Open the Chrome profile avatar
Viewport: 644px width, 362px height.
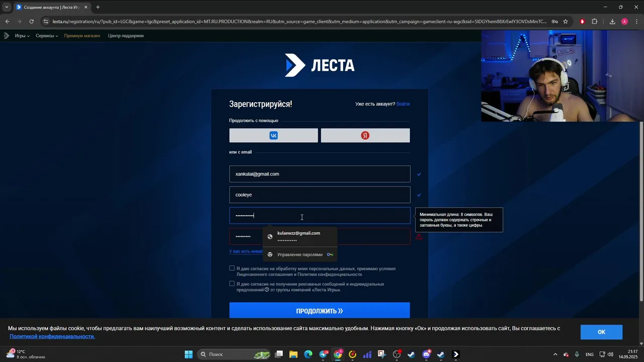624,22
